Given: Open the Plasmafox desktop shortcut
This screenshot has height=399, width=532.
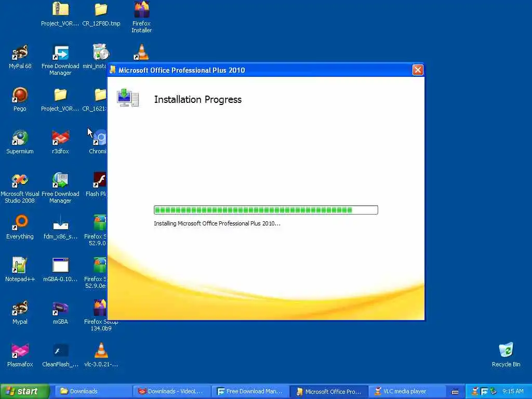Looking at the screenshot, I should coord(20,351).
